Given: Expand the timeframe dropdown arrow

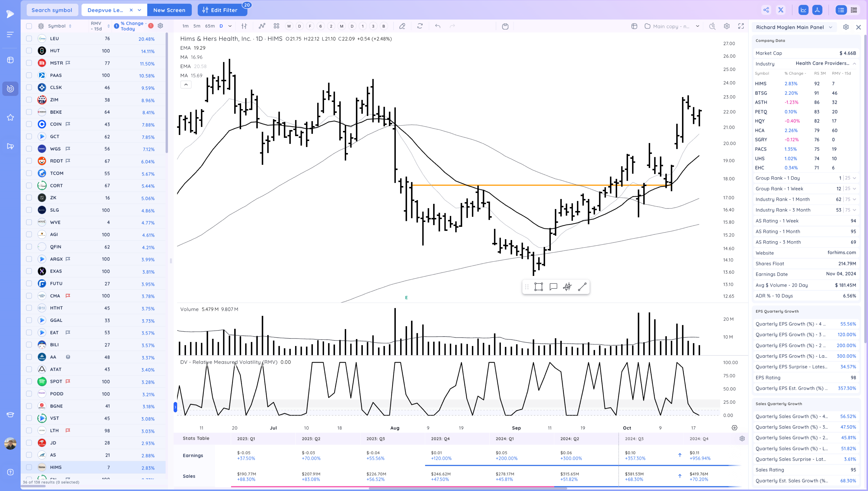Looking at the screenshot, I should click(x=230, y=26).
